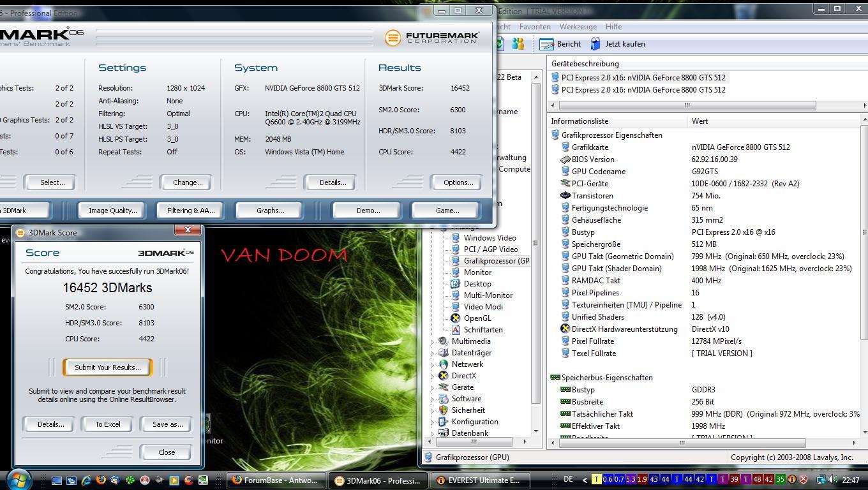Open the network tray icon

click(x=821, y=479)
